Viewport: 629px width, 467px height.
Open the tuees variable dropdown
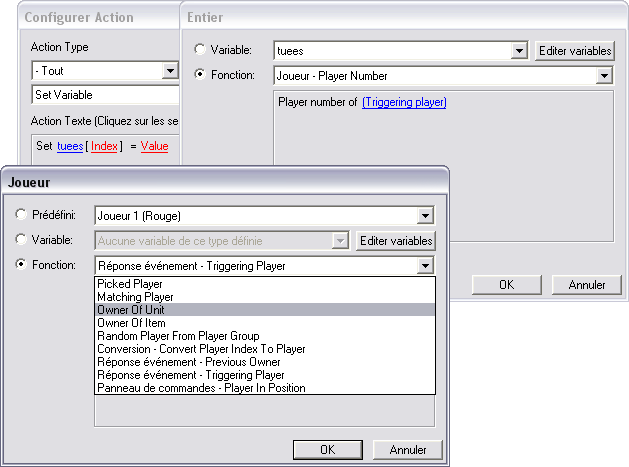pyautogui.click(x=518, y=50)
